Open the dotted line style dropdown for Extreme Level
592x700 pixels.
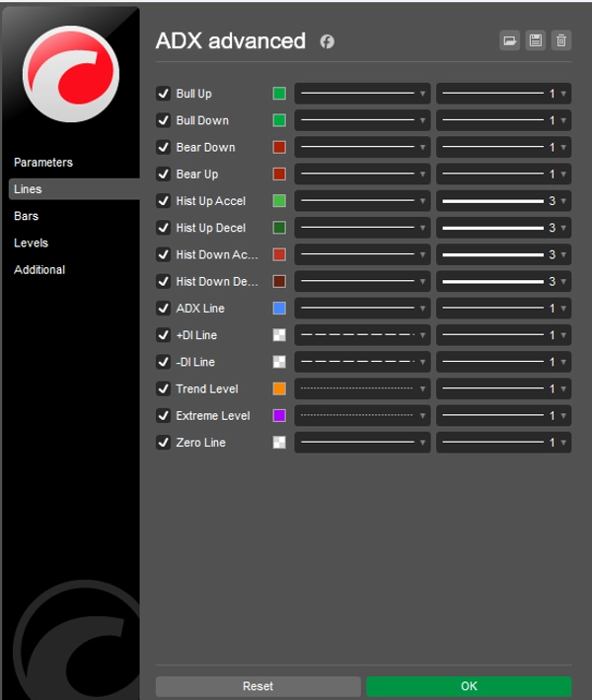pyautogui.click(x=362, y=416)
